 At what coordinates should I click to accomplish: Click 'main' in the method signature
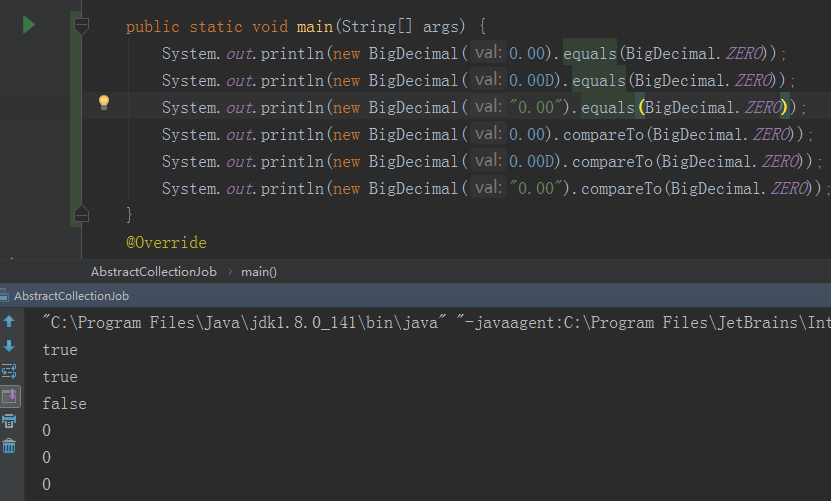(314, 26)
